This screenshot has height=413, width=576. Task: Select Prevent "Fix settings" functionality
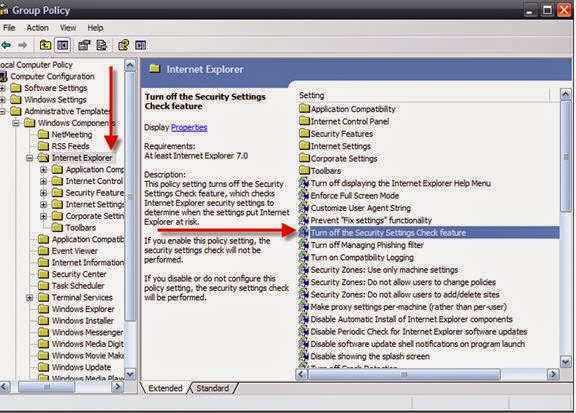pyautogui.click(x=371, y=220)
